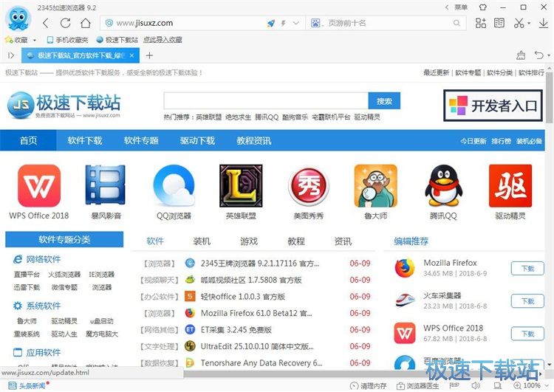Open the 驱动精灵 red icon

[510, 186]
